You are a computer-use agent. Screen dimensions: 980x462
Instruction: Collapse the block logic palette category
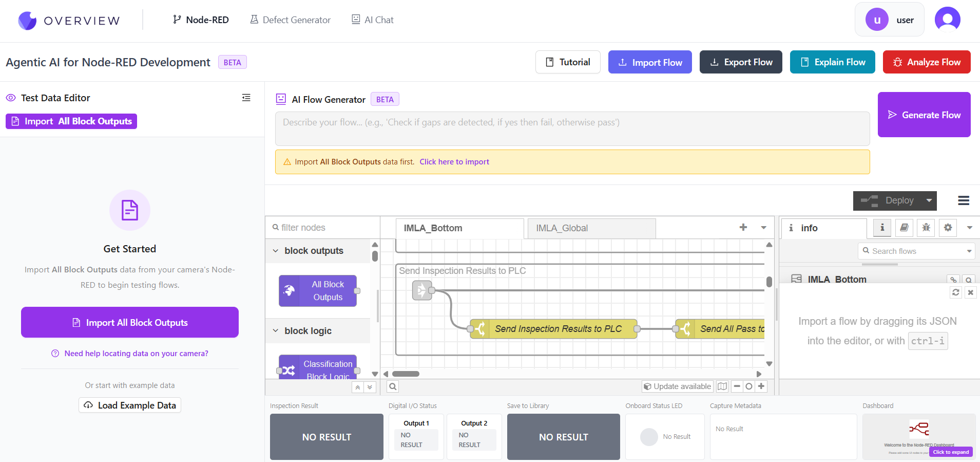coord(276,331)
